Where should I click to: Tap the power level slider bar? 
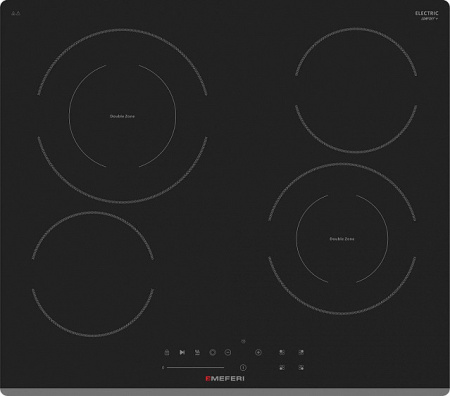tap(195, 368)
